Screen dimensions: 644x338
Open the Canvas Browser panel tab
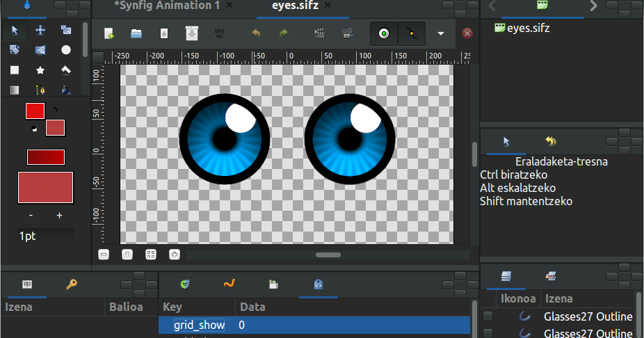pos(542,6)
